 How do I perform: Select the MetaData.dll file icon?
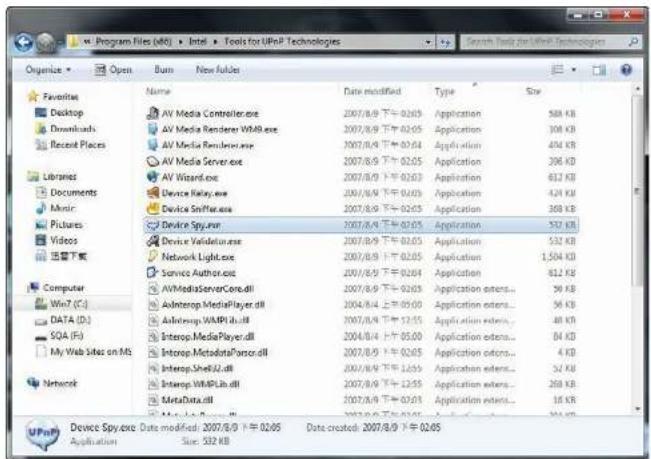(154, 400)
